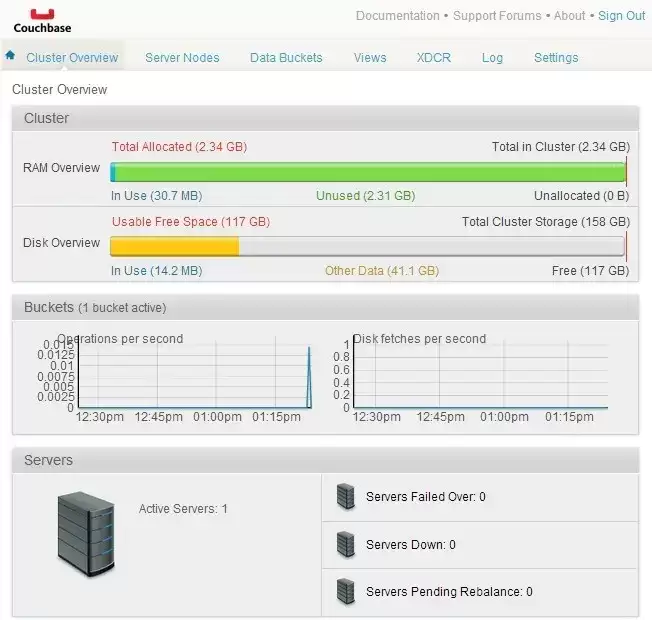The width and height of the screenshot is (652, 620).
Task: Sign Out of the console
Action: point(621,16)
